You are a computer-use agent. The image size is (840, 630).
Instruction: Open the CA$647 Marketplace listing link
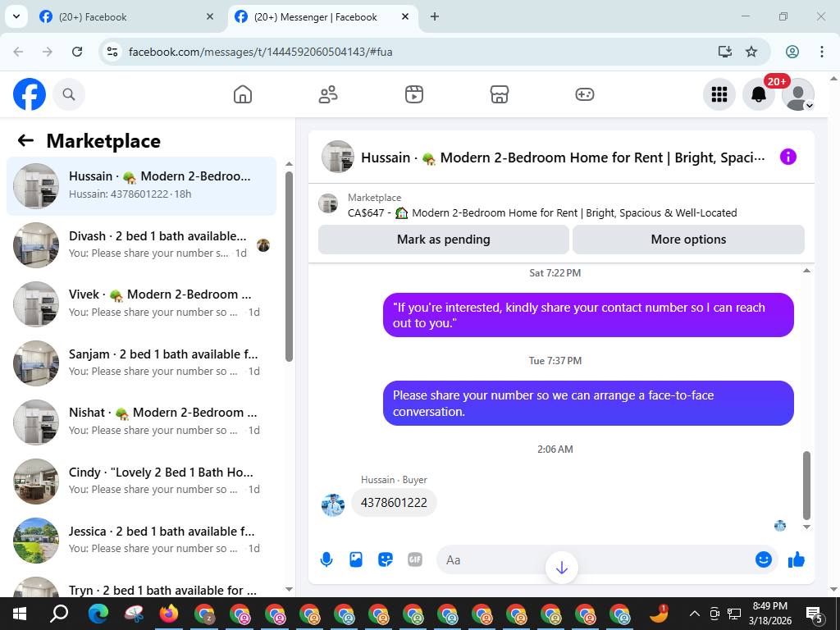[542, 212]
